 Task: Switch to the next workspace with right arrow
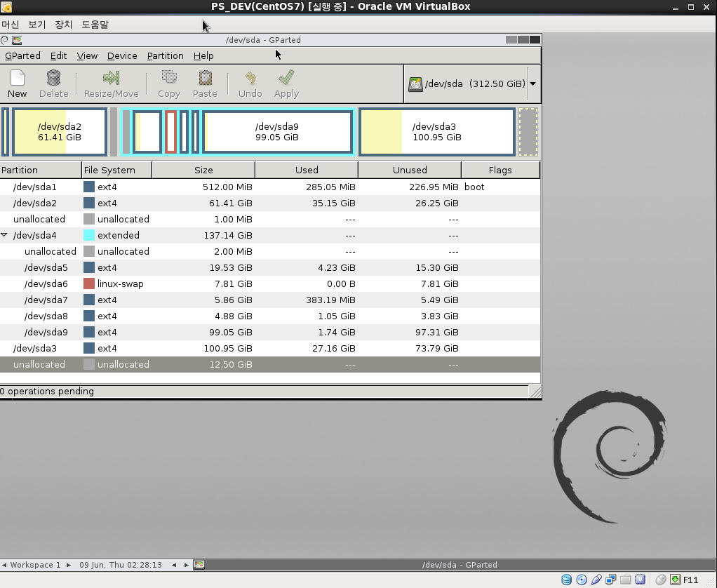pyautogui.click(x=68, y=565)
